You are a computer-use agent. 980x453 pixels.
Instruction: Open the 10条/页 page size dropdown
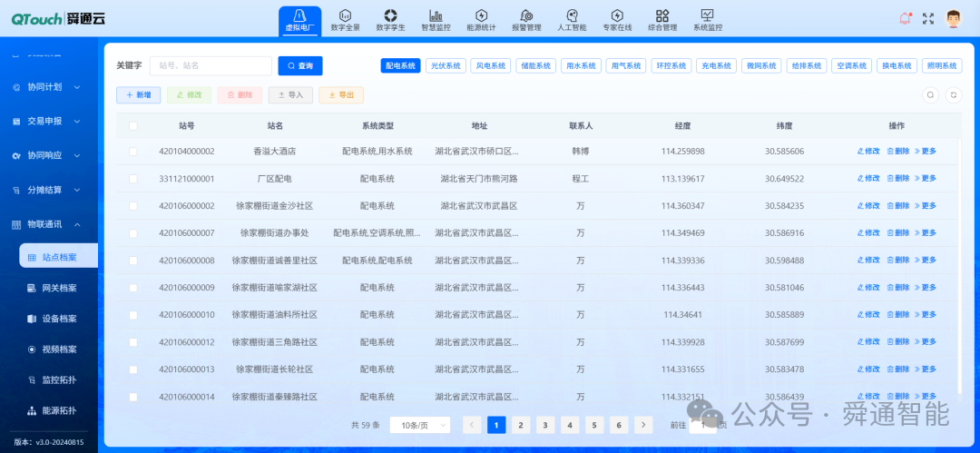420,426
